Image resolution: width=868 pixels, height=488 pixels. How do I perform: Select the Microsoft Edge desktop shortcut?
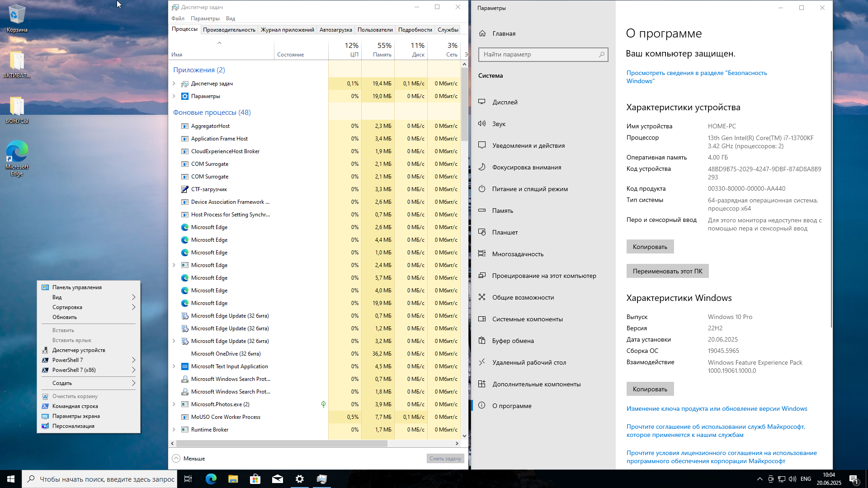tap(17, 158)
